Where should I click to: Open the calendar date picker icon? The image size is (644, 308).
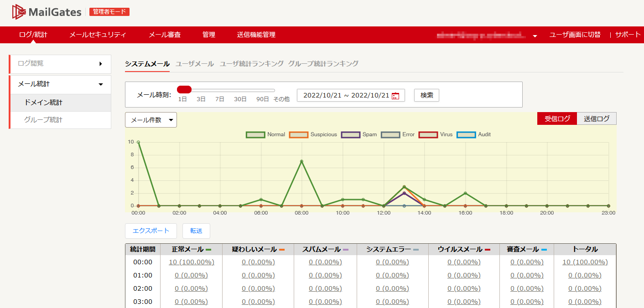395,96
